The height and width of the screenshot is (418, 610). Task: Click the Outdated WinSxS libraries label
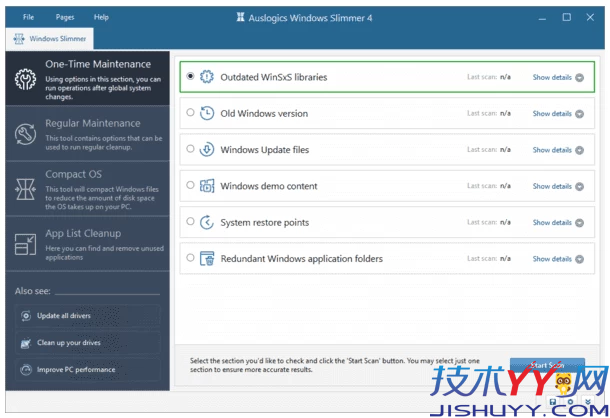pyautogui.click(x=273, y=77)
